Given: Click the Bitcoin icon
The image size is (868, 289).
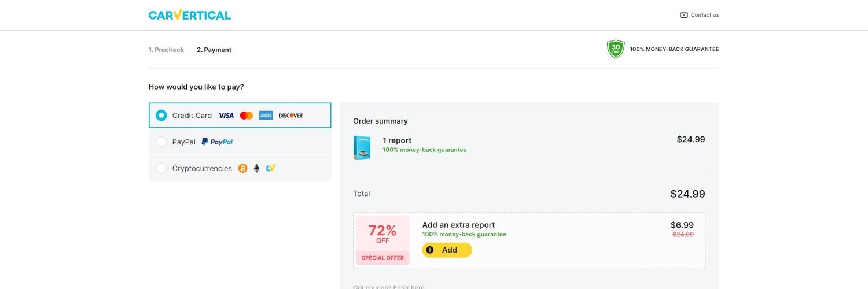Looking at the screenshot, I should [242, 168].
